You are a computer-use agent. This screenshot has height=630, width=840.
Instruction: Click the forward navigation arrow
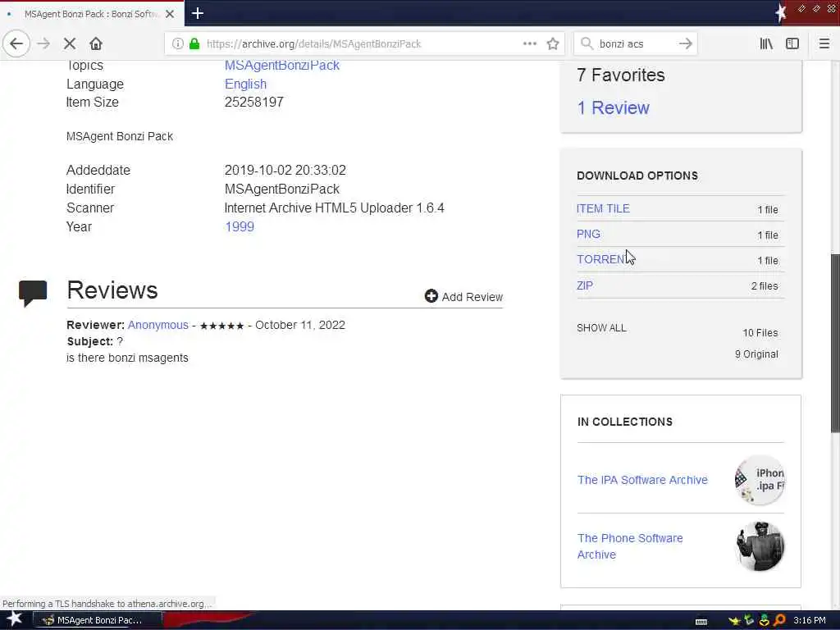click(x=44, y=43)
